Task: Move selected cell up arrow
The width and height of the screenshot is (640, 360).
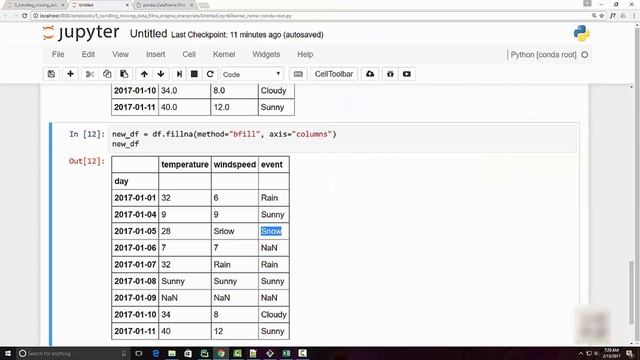Action: [144, 74]
